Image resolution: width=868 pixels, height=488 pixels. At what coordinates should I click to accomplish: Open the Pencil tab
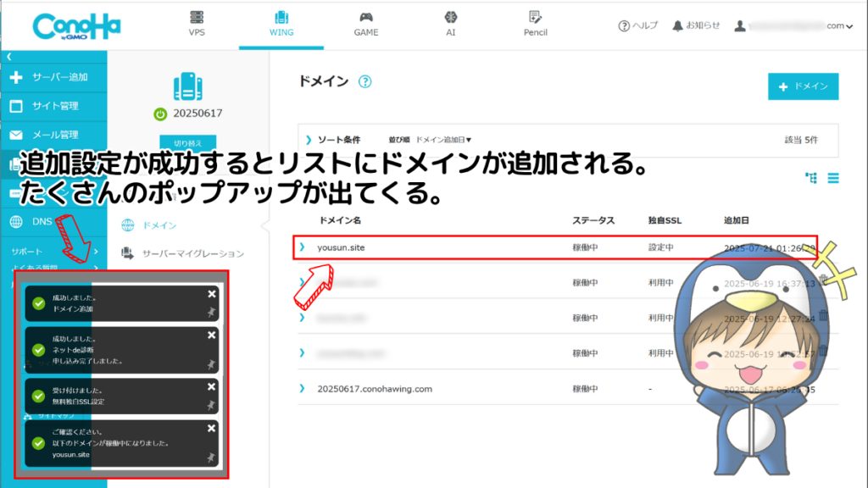[x=536, y=25]
